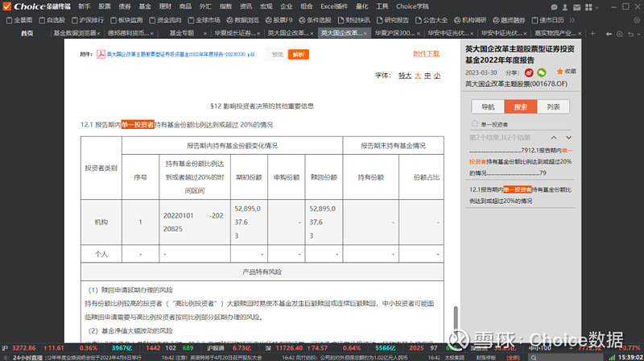Open the 板块监测 toolbar shortcut
Screen dimensions: 644x361
126,20
